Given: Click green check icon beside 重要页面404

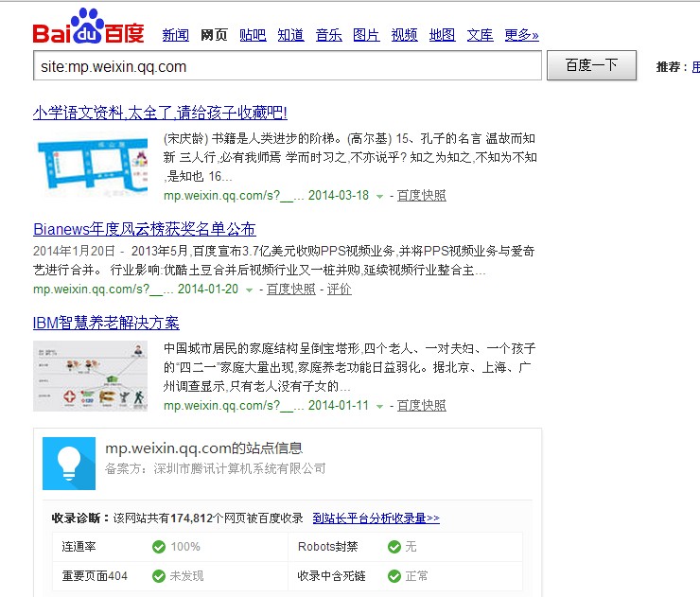Looking at the screenshot, I should 159,576.
